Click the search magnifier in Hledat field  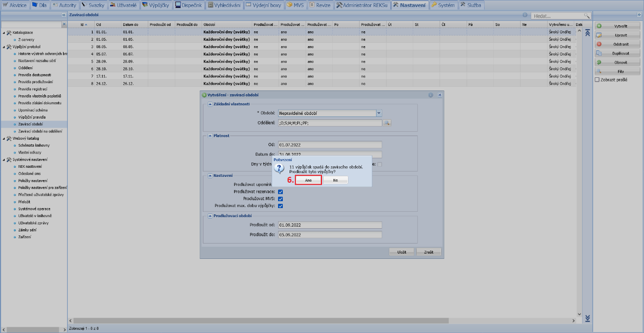[x=586, y=16]
